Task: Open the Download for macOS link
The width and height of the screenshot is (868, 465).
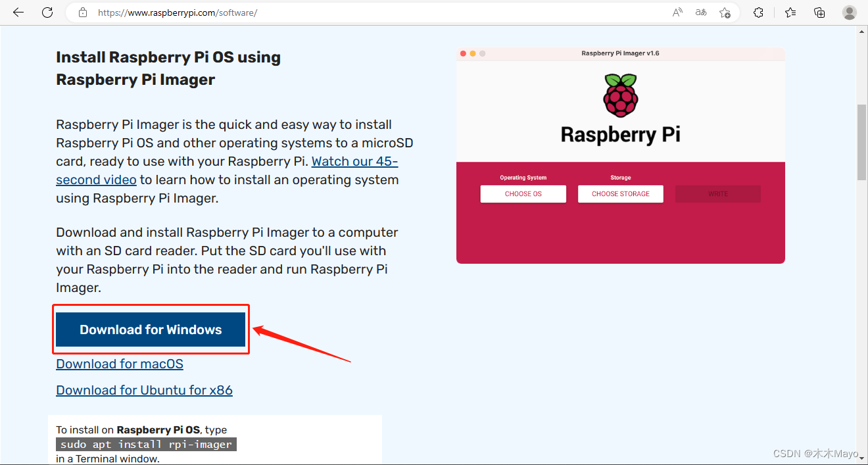Action: click(x=120, y=364)
